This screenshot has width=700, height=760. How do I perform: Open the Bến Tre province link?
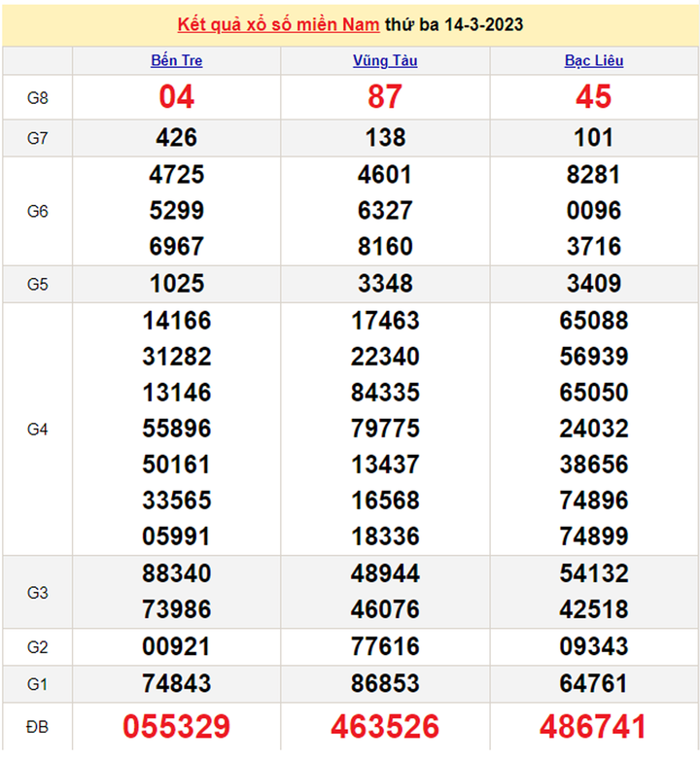pyautogui.click(x=177, y=60)
